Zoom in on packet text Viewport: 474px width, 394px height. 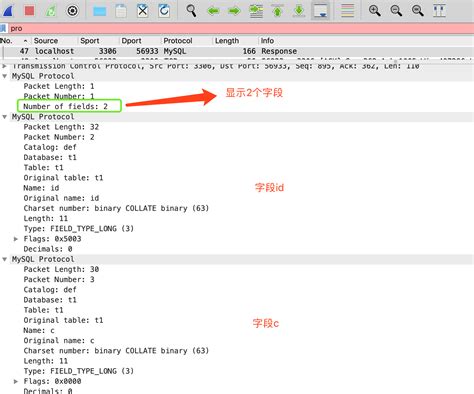click(x=375, y=11)
